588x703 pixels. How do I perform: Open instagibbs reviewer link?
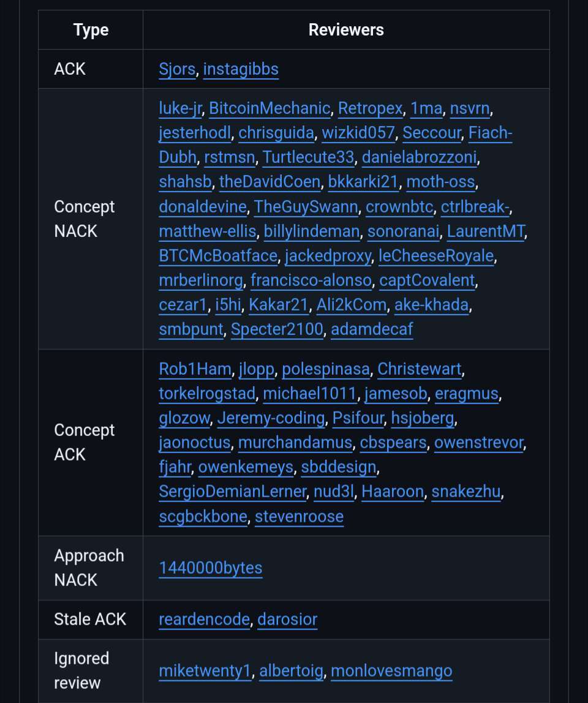click(x=241, y=69)
